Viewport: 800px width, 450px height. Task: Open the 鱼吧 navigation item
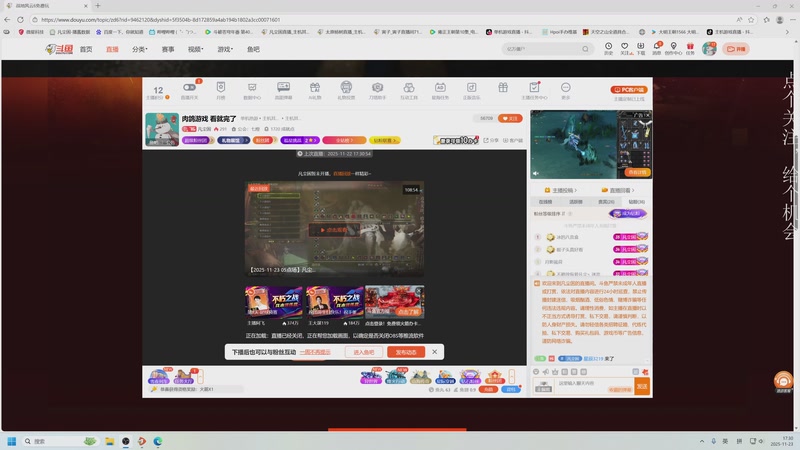pyautogui.click(x=253, y=49)
